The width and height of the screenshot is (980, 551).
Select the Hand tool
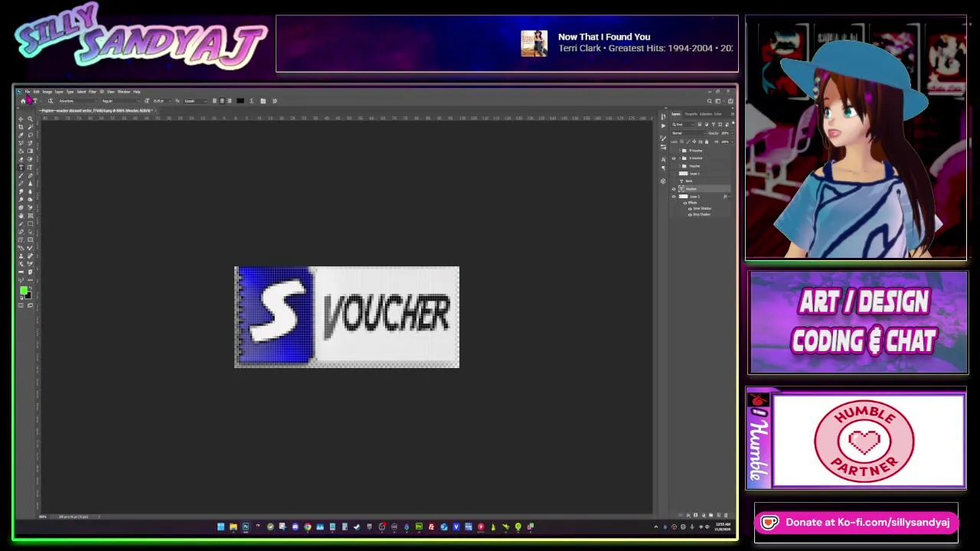(21, 216)
